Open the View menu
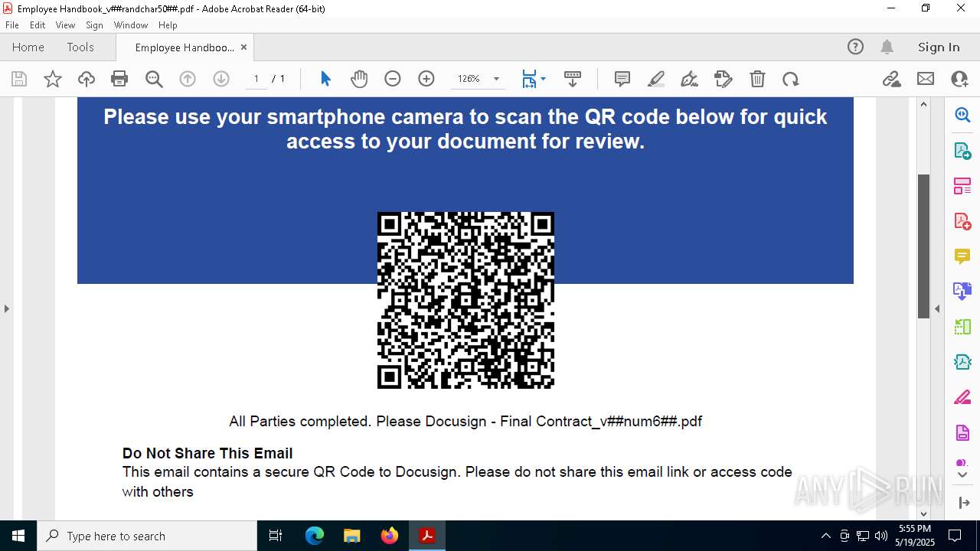This screenshot has width=980, height=551. (x=65, y=25)
